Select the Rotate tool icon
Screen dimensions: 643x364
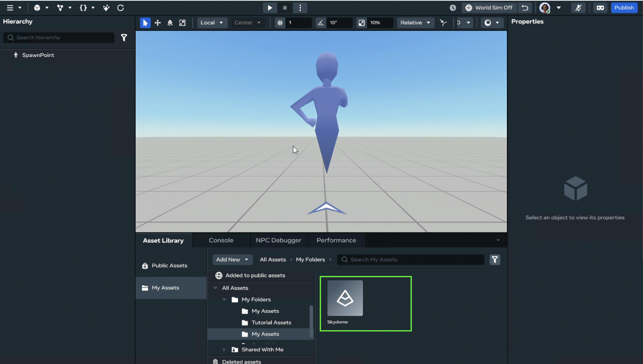point(170,23)
